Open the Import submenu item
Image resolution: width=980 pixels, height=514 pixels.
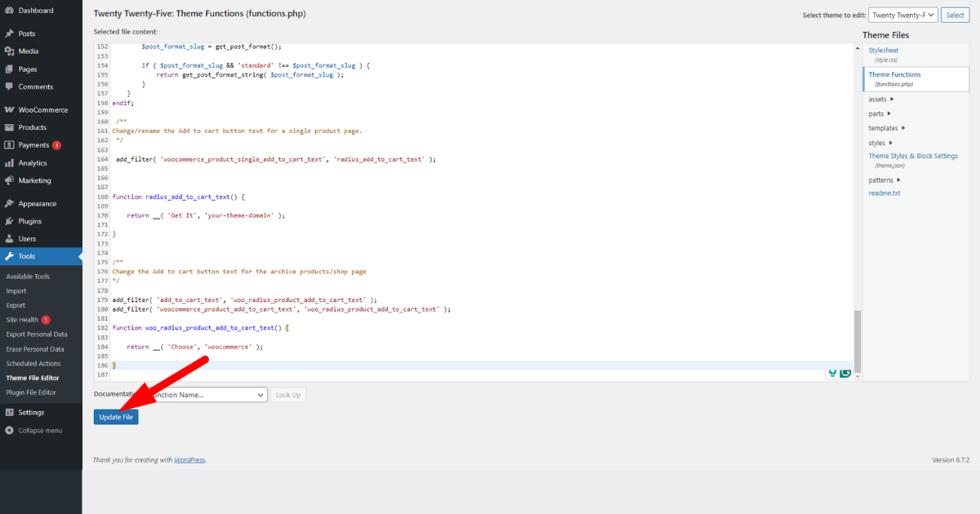tap(16, 291)
